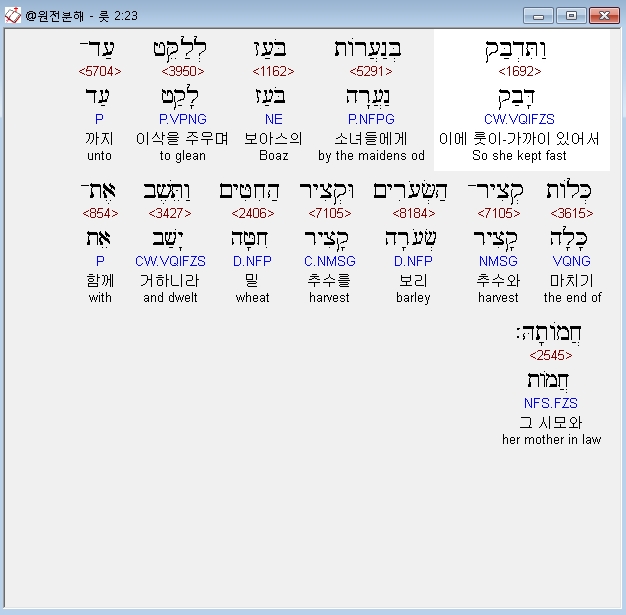Click the English gloss 'with'
The image size is (626, 615).
(100, 298)
